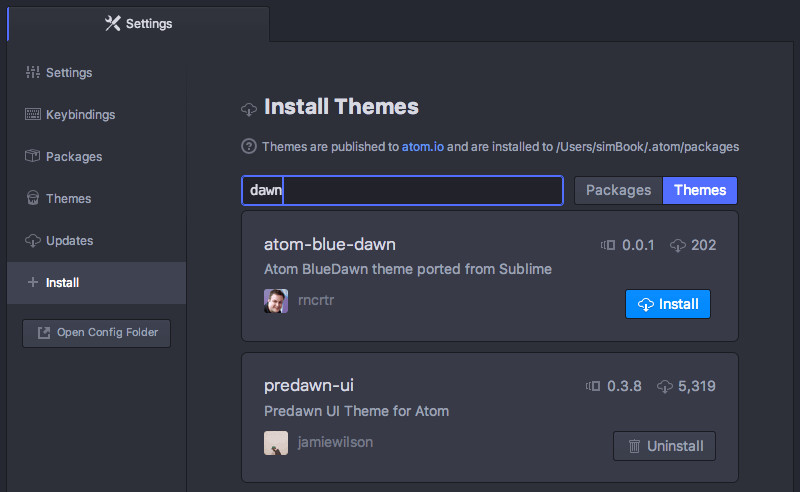The image size is (800, 492).
Task: Install the atom-blue-dawn theme
Action: [x=667, y=304]
